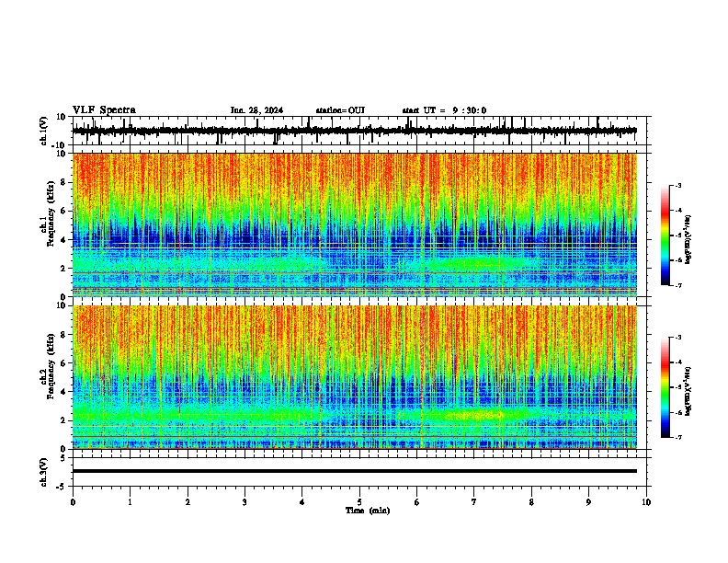Viewport: 728px width, 563px height.
Task: Click time axis tick label "3"
Action: (x=245, y=502)
